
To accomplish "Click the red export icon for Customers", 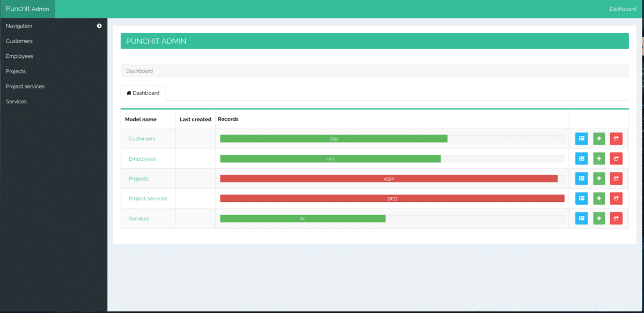I will [616, 139].
